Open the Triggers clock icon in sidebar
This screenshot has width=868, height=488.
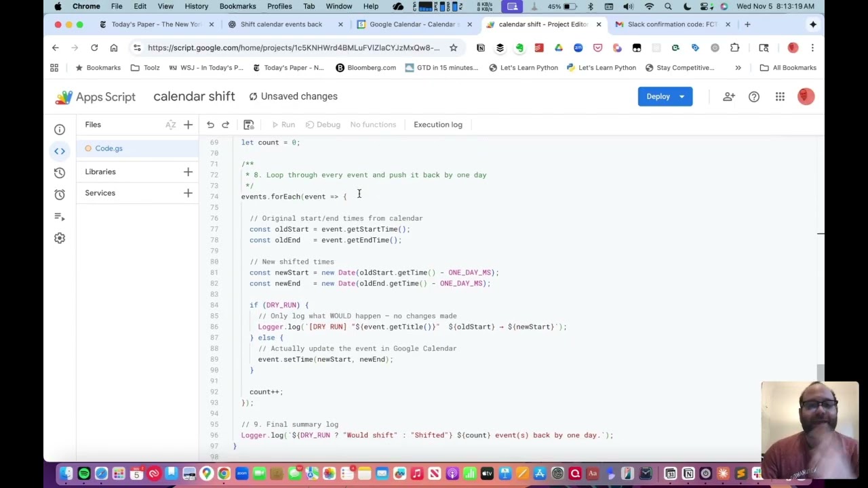[60, 195]
